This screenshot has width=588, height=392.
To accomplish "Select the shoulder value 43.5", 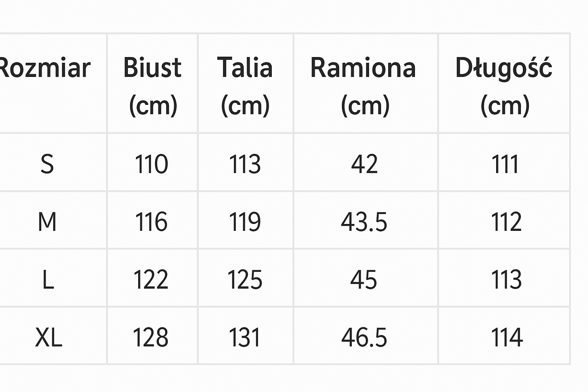I will point(364,222).
